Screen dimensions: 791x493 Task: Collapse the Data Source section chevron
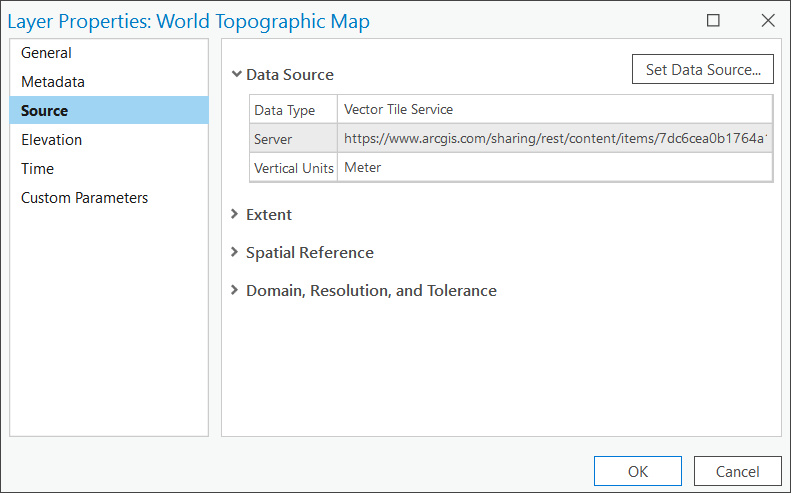tap(236, 74)
